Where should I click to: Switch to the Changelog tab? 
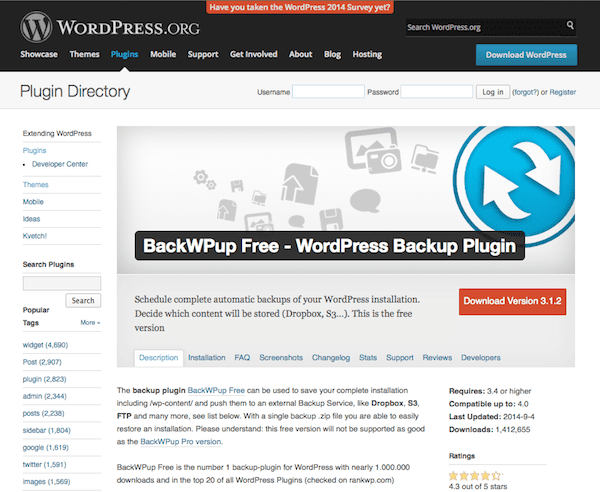(x=331, y=358)
